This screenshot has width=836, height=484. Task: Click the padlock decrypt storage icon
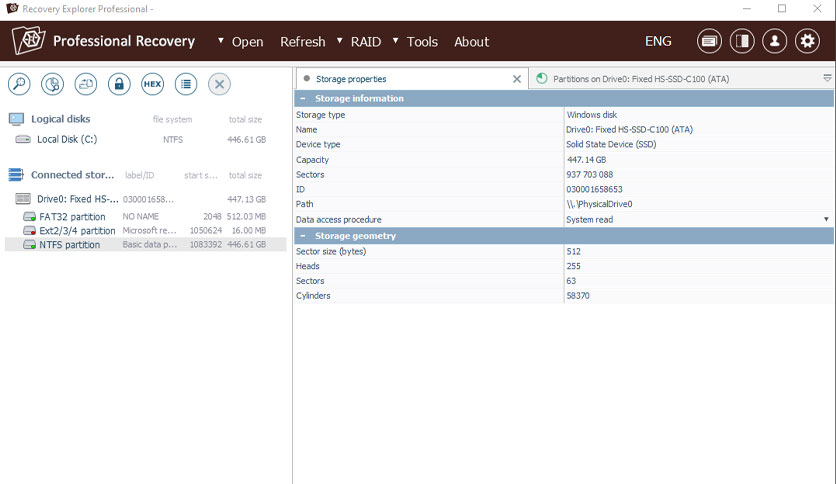tap(119, 84)
